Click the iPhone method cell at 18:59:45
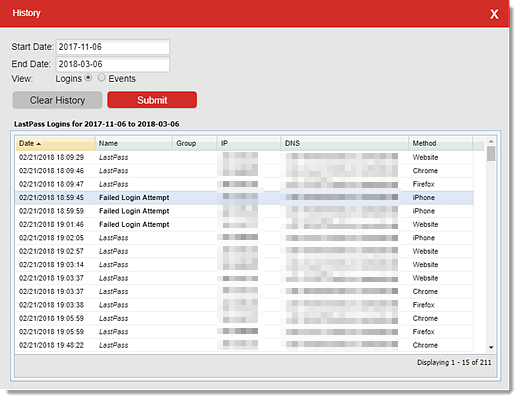Viewport: 519px width, 400px height. [x=423, y=198]
